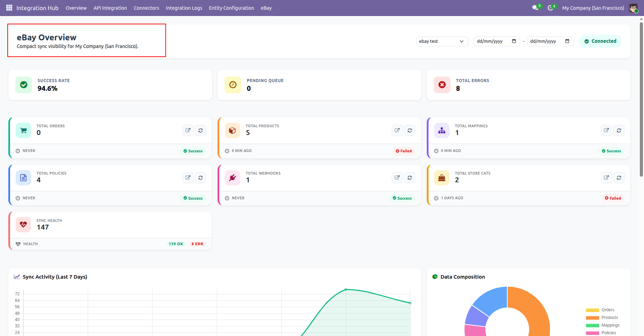Image resolution: width=644 pixels, height=336 pixels.
Task: Click the Failed badge on Total Products
Action: 404,151
